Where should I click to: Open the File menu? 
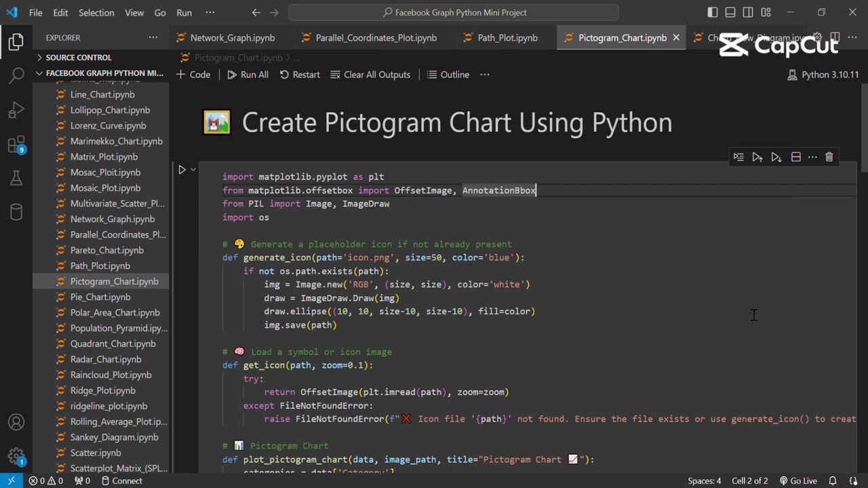(35, 12)
